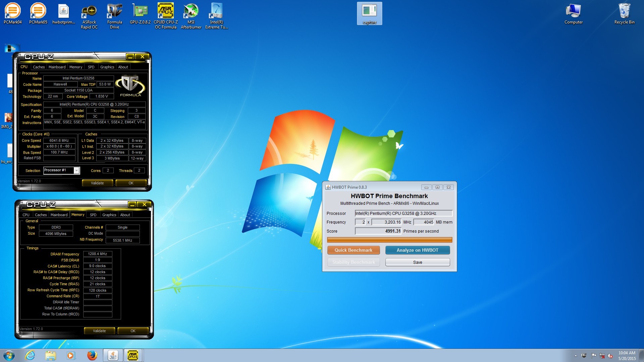Image resolution: width=644 pixels, height=362 pixels.
Task: Open SPD tab in top CPU-Z window
Action: (x=91, y=67)
